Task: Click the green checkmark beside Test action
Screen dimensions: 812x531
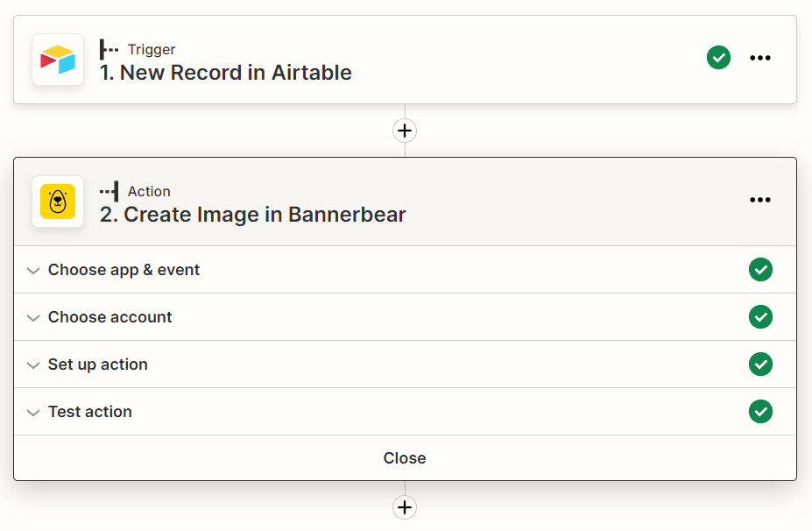Action: pyautogui.click(x=760, y=411)
